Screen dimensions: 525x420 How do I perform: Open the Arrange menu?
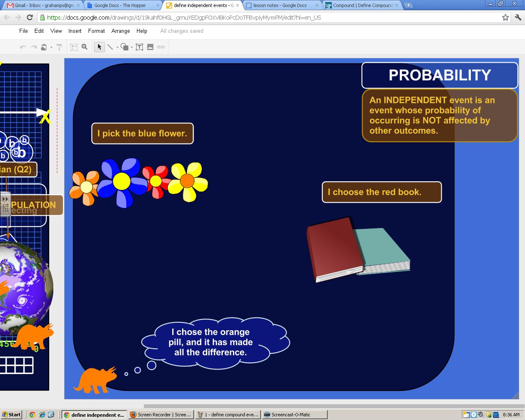click(x=121, y=31)
